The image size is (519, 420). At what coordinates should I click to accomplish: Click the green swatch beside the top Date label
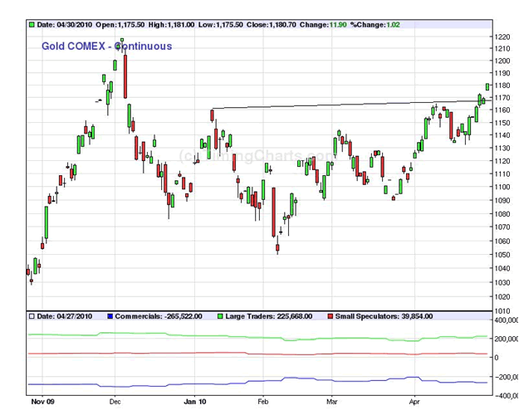(32, 25)
